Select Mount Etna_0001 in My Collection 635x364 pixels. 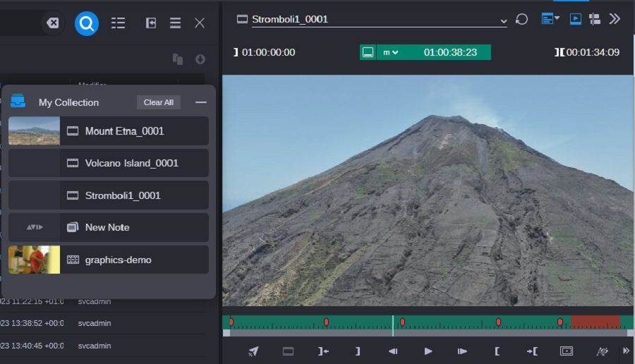[x=124, y=131]
